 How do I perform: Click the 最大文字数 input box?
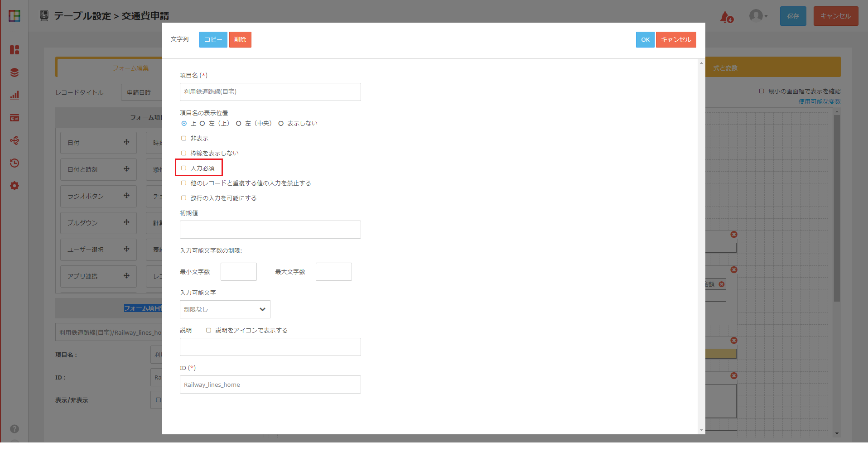pyautogui.click(x=334, y=272)
